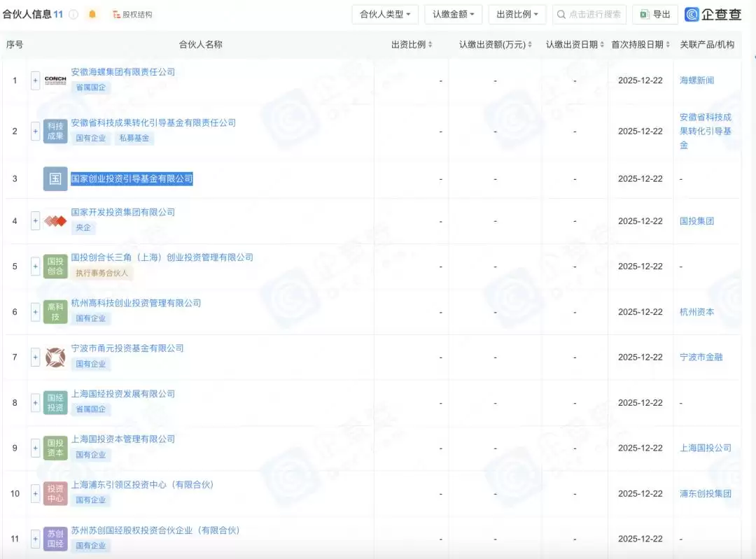Sort by 首次持股日期 column header

[x=640, y=45]
